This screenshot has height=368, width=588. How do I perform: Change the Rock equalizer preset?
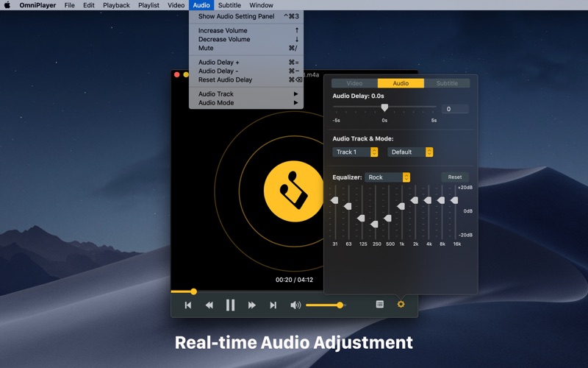coord(387,177)
